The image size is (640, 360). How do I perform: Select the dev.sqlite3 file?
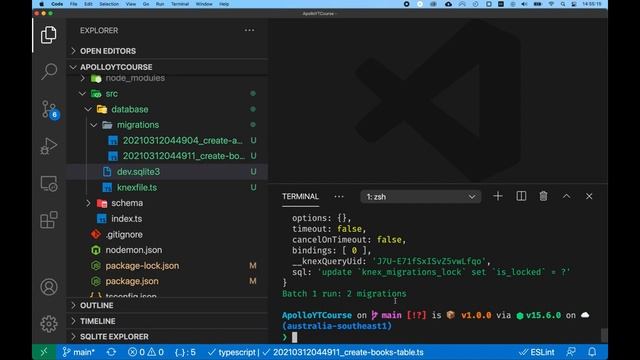click(x=167, y=172)
